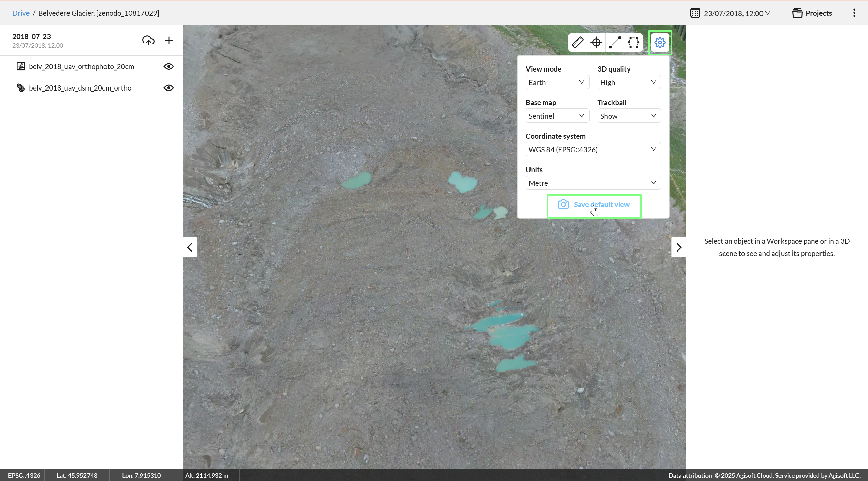
Task: Expand the Base map Sentinel dropdown
Action: click(x=557, y=116)
